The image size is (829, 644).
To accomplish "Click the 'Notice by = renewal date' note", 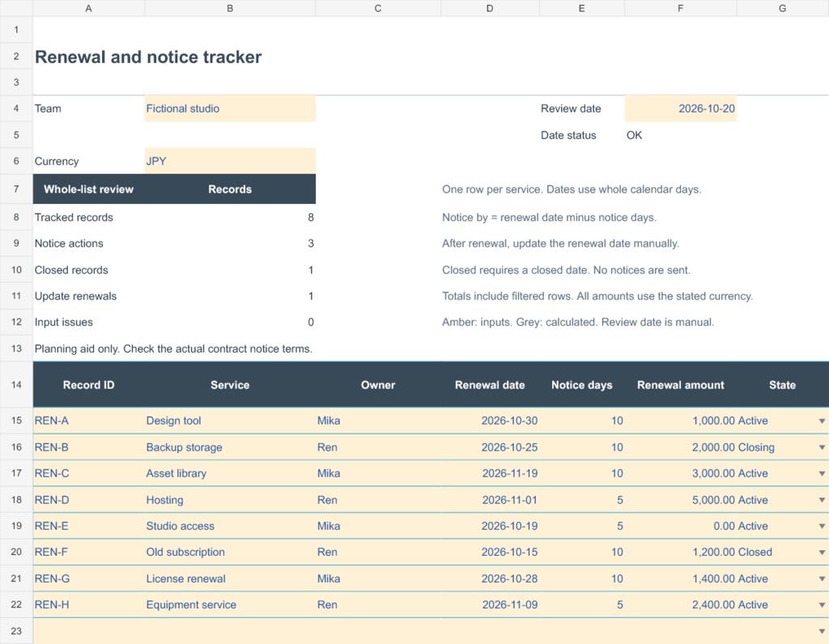I will point(550,217).
